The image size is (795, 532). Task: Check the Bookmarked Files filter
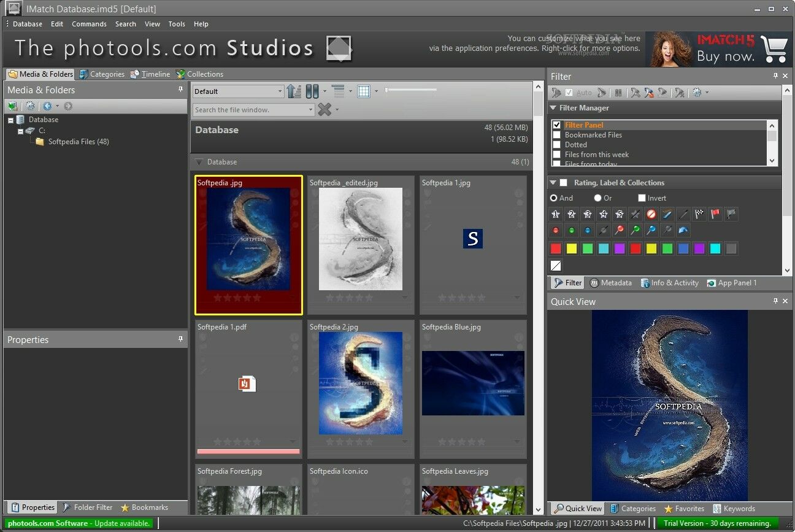[x=557, y=135]
